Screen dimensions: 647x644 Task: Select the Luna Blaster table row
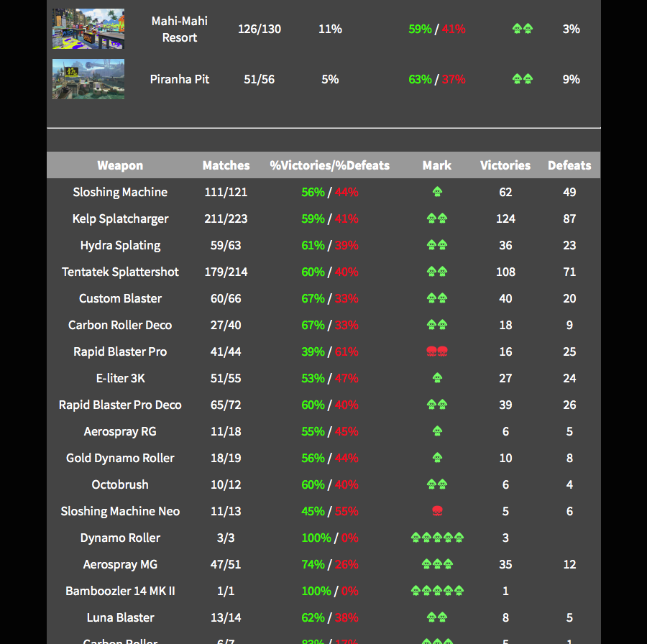(323, 617)
